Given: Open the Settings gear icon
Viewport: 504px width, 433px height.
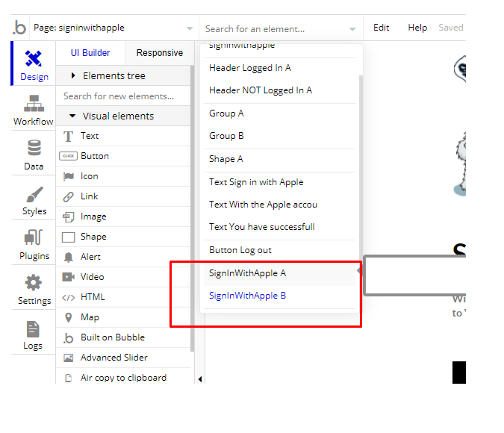Looking at the screenshot, I should 34,282.
